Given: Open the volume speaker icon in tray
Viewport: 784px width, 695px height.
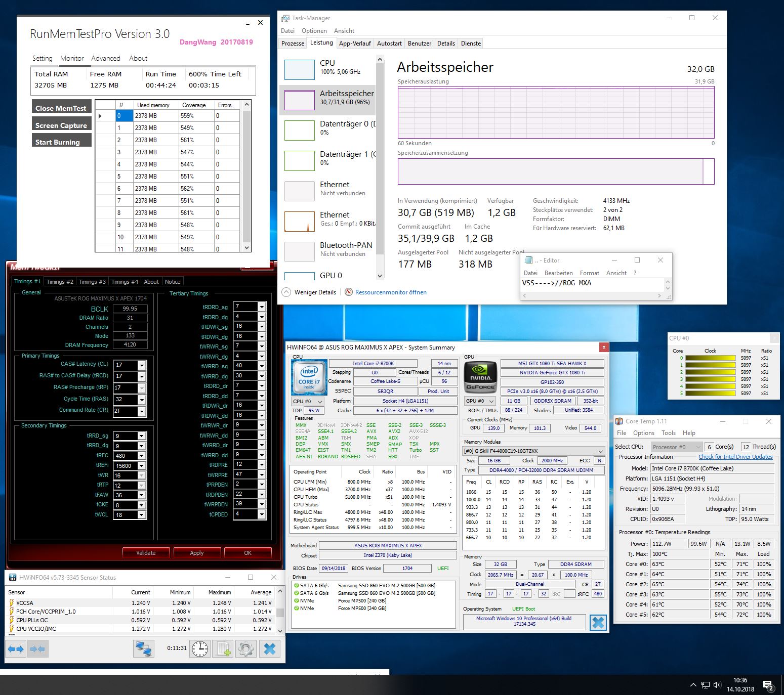Looking at the screenshot, I should (717, 685).
